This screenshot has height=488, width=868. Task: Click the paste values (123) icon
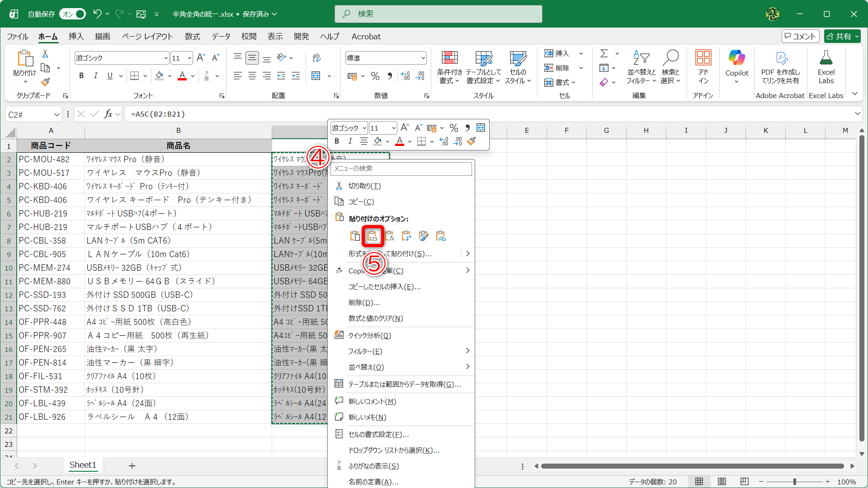tap(372, 236)
